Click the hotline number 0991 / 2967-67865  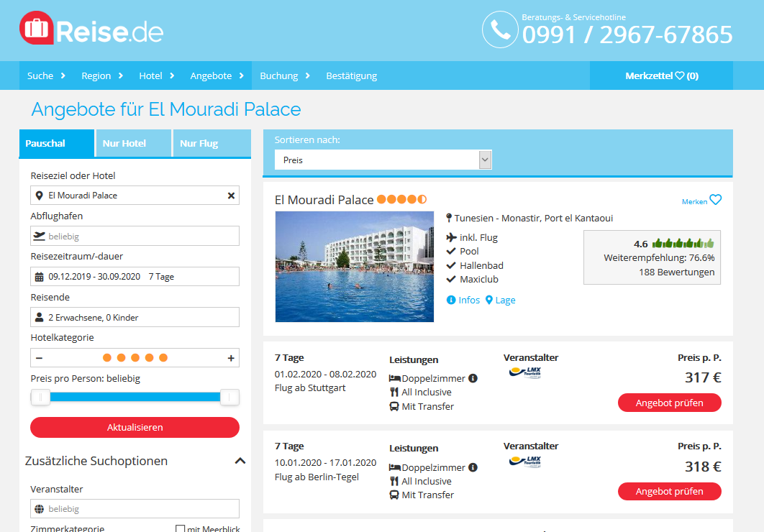point(627,35)
